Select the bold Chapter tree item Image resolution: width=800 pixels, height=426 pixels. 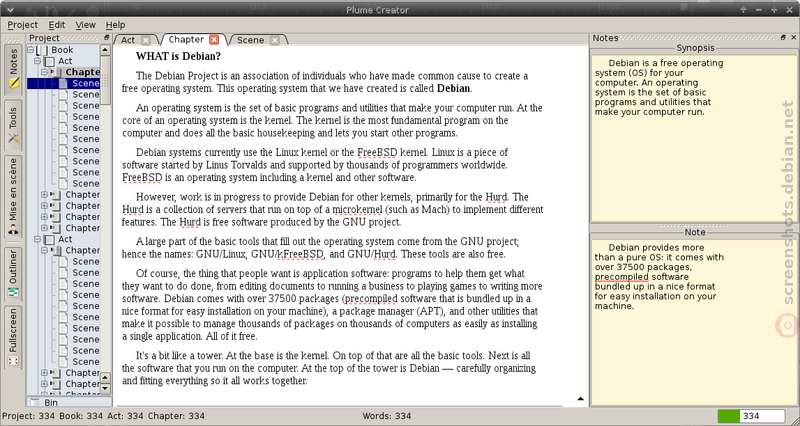pos(83,72)
